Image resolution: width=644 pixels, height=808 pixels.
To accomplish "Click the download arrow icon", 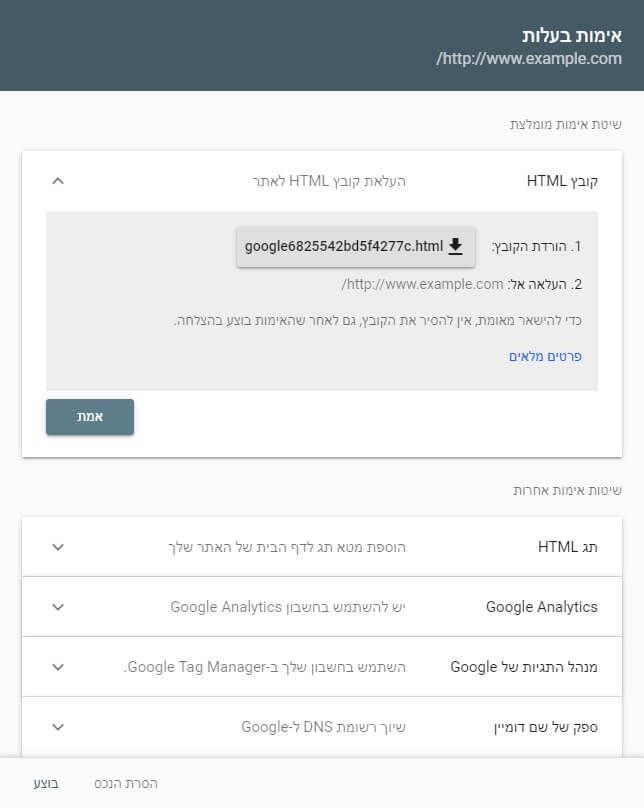I will (x=456, y=246).
